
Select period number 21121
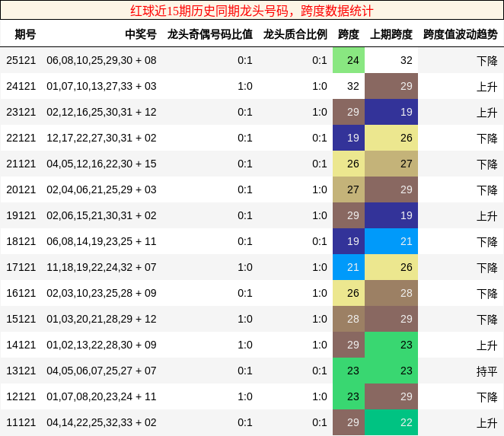click(21, 164)
